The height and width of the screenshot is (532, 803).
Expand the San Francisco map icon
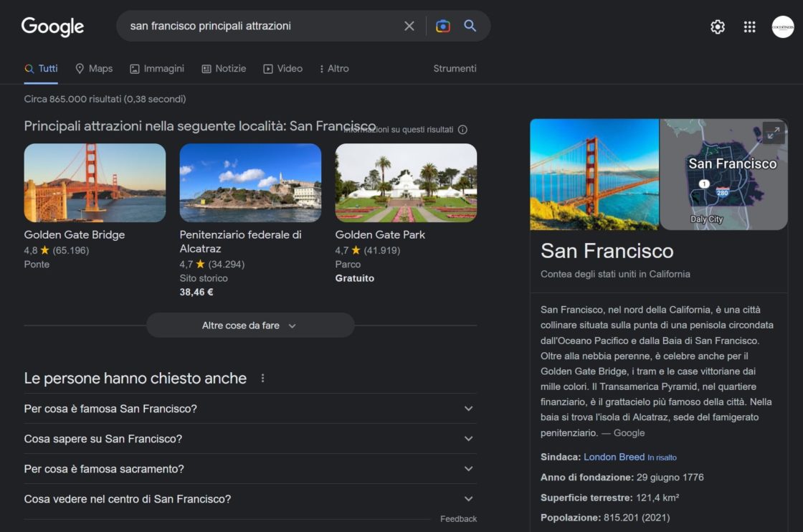[x=773, y=132]
